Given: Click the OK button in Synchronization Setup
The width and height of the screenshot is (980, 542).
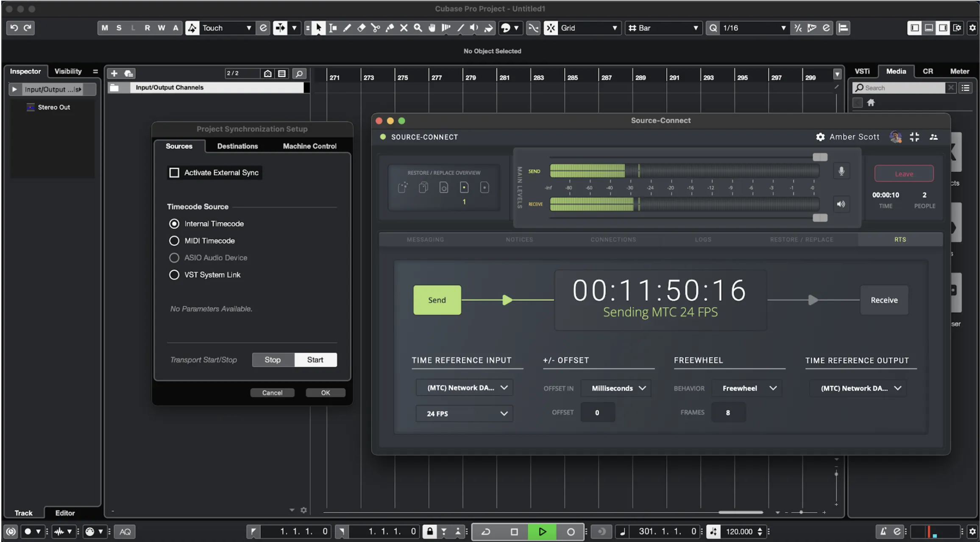Looking at the screenshot, I should [325, 393].
